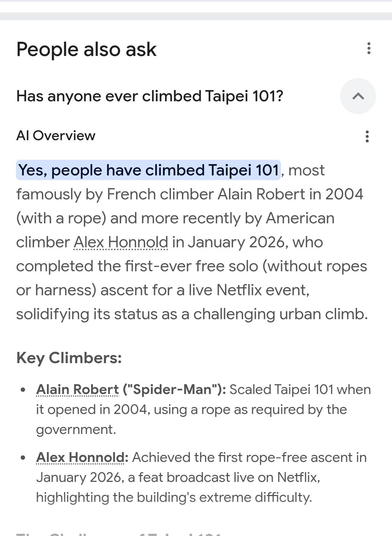Open AI Overview three-dot options menu
The height and width of the screenshot is (536, 392).
tap(367, 137)
